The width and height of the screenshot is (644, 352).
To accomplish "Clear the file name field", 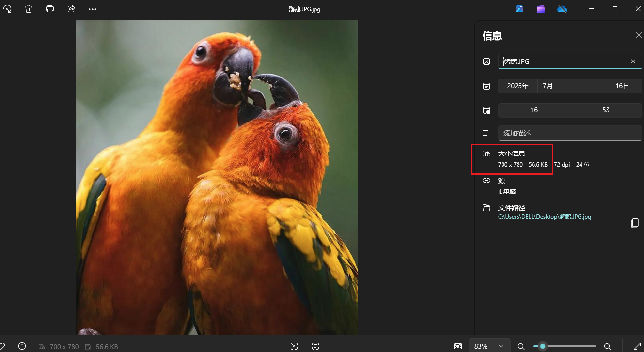I will (633, 61).
